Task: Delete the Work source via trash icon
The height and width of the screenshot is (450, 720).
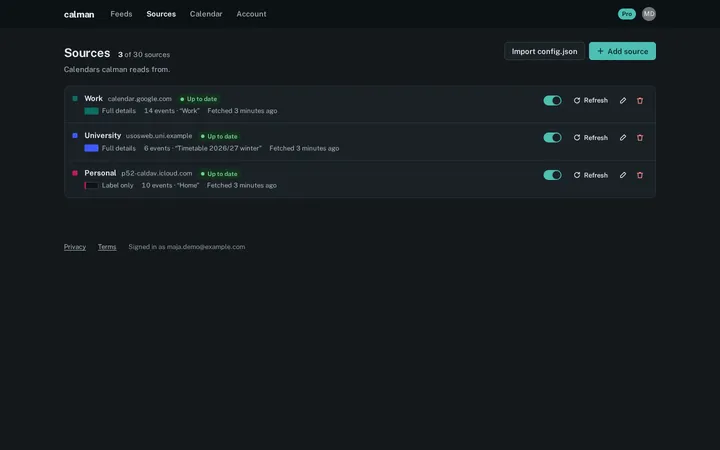Action: (x=640, y=101)
